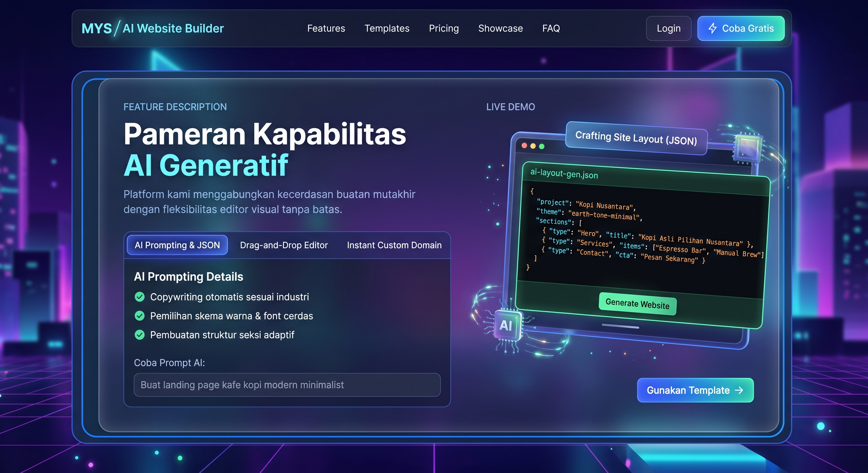The height and width of the screenshot is (473, 868).
Task: Click the red dot in demo window
Action: pyautogui.click(x=524, y=145)
